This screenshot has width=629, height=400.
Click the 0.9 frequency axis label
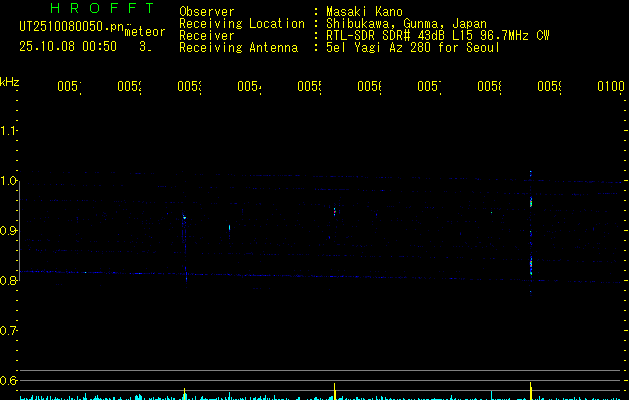click(x=10, y=231)
